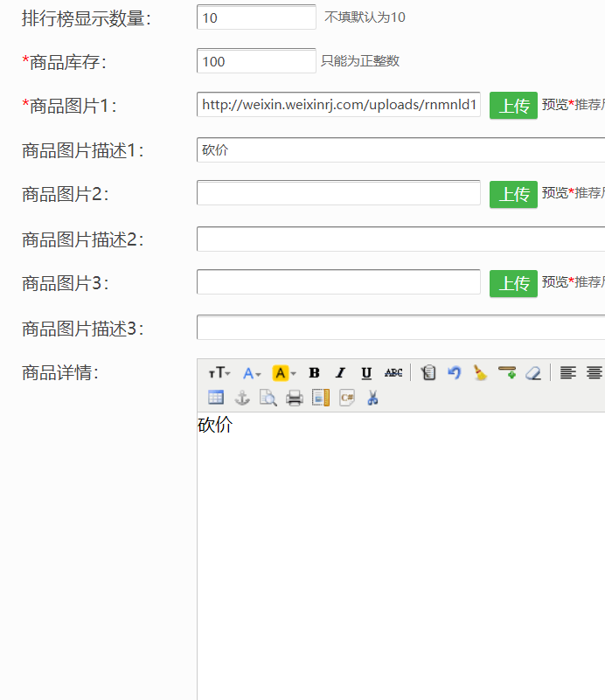Click the 商品详情 label

(60, 372)
